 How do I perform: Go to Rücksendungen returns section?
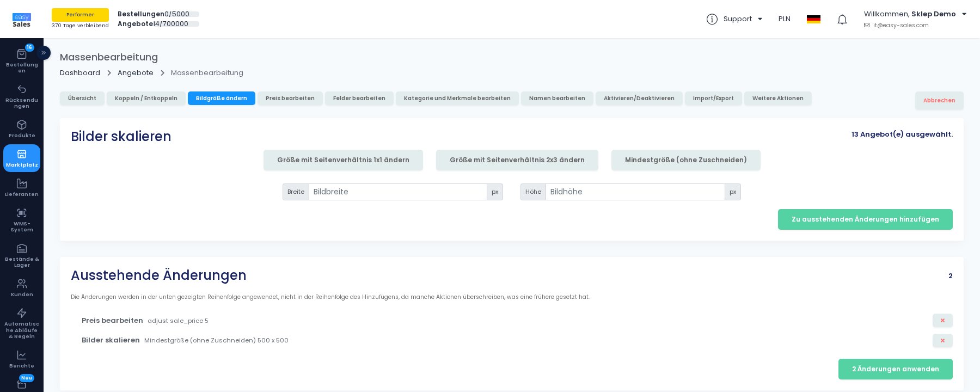(22, 96)
